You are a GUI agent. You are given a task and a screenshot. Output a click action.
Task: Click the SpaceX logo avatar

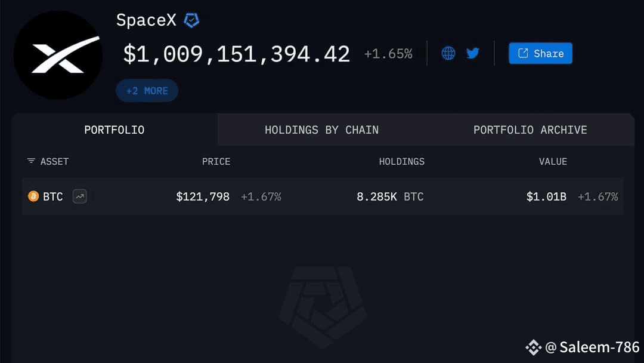[x=58, y=55]
